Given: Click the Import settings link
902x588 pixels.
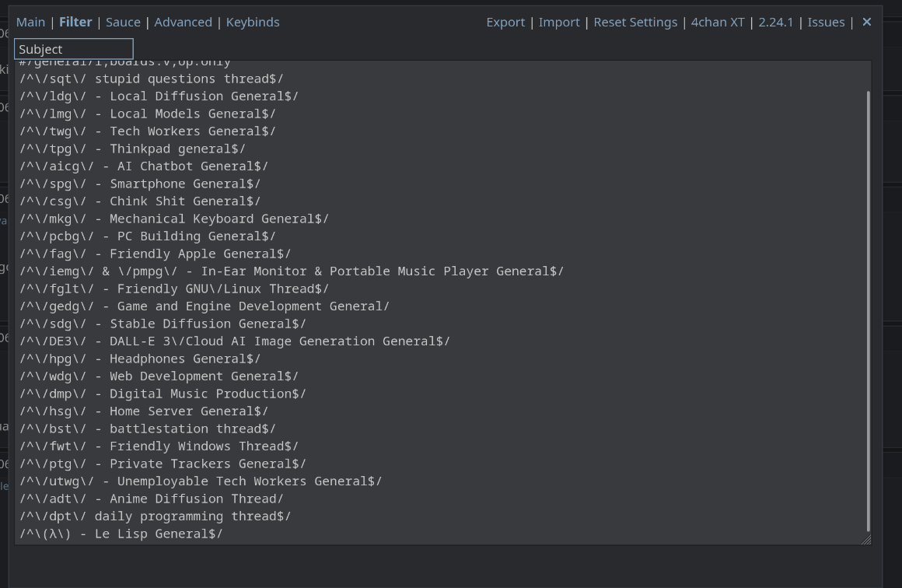Looking at the screenshot, I should tap(559, 22).
